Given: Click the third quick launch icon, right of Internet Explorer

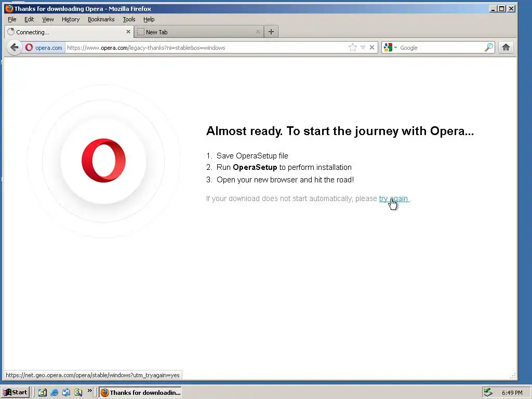Looking at the screenshot, I should [x=66, y=393].
